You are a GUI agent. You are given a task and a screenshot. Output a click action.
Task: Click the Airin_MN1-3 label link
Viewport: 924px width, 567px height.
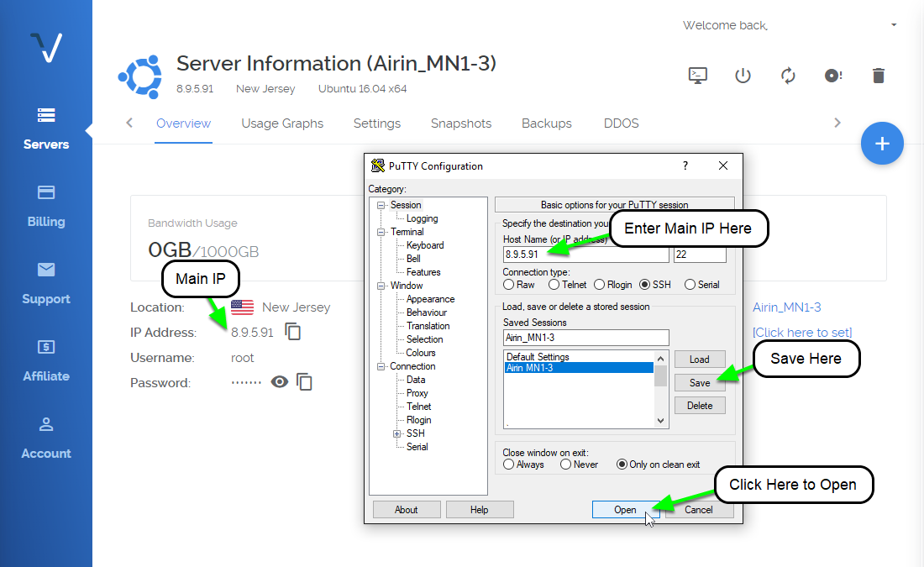pos(787,307)
